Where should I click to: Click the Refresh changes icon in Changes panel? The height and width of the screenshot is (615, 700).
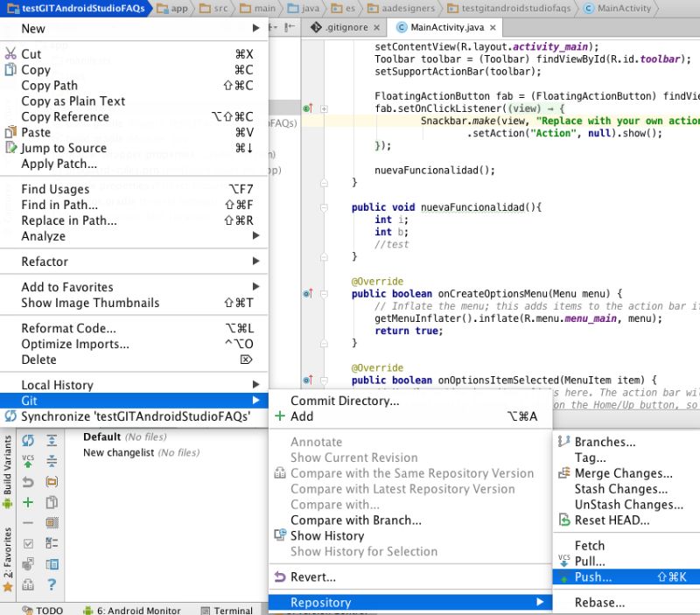(x=28, y=441)
